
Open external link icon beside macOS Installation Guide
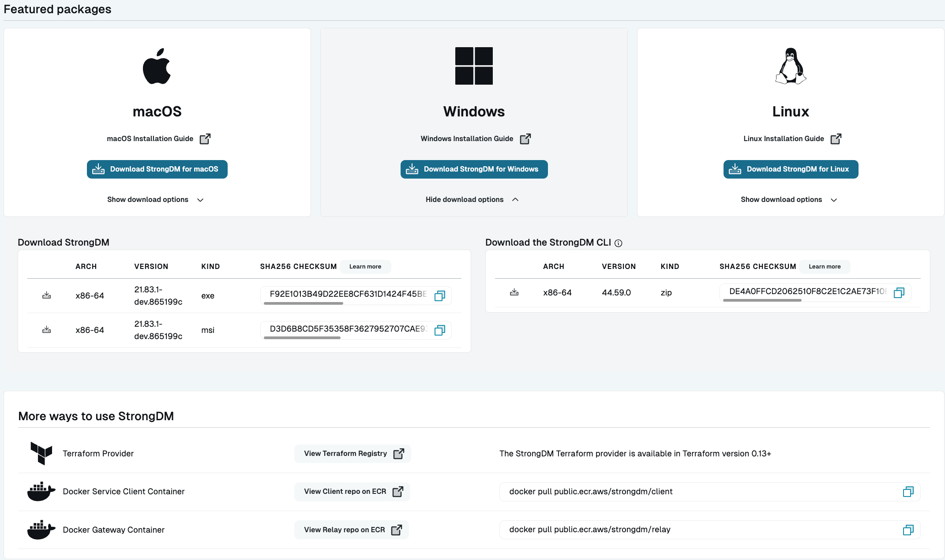click(205, 139)
